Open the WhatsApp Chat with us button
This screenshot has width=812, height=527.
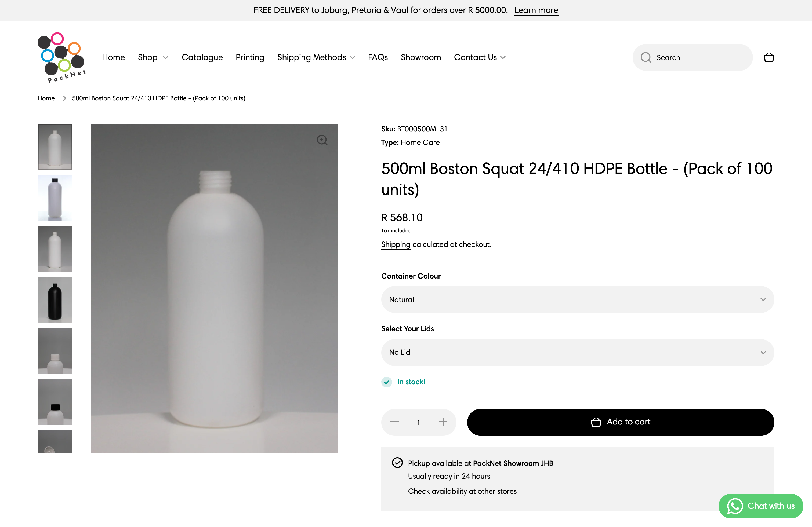point(760,506)
